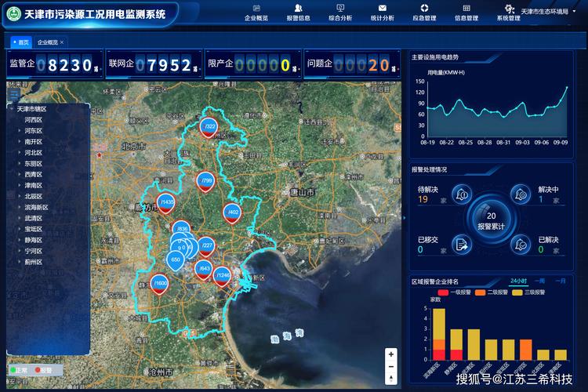Expand the 滨海新区 tree node
The height and width of the screenshot is (392, 588).
[19, 208]
